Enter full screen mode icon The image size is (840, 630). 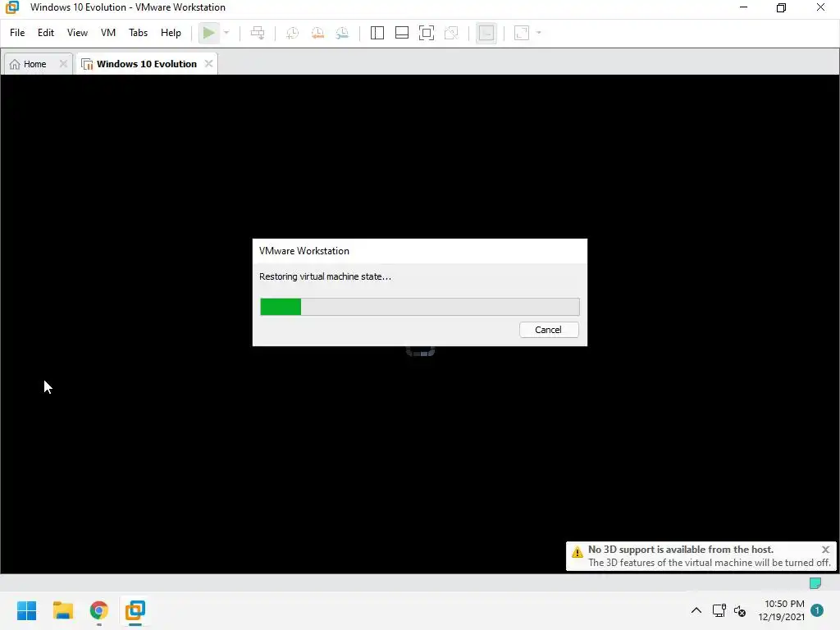tap(427, 33)
